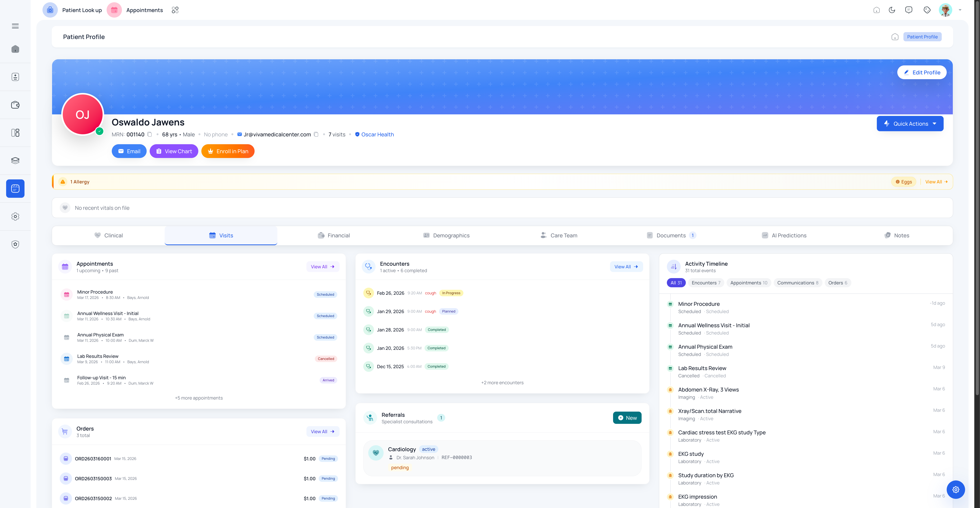Select the Encounters filter chip
The height and width of the screenshot is (508, 980).
point(706,282)
